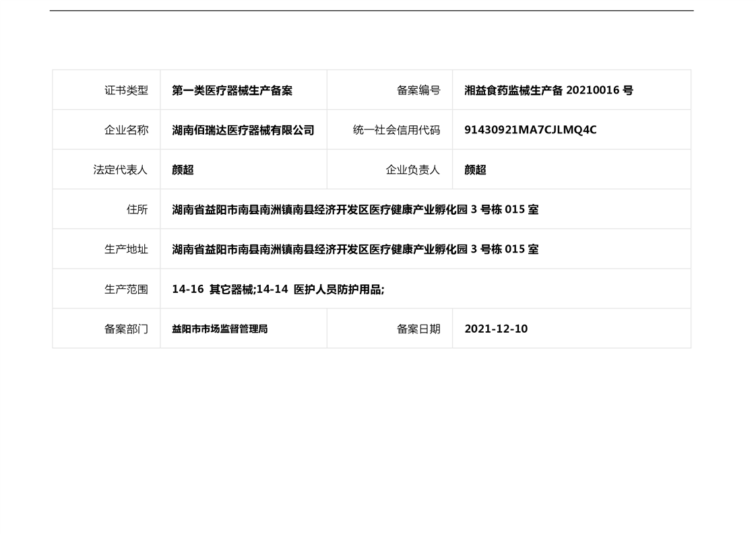Click the 法定代表人 label cell
Viewport: 756px width, 534px height.
[120, 170]
